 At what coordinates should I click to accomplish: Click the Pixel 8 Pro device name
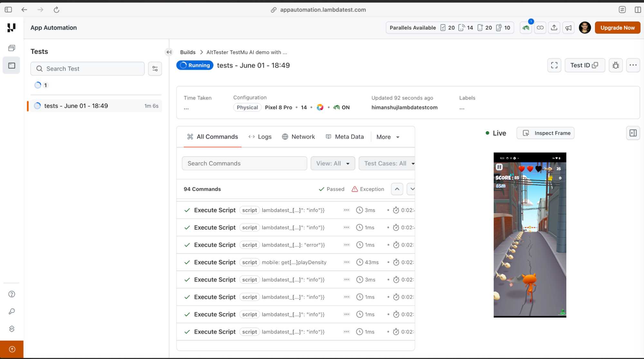tap(278, 108)
